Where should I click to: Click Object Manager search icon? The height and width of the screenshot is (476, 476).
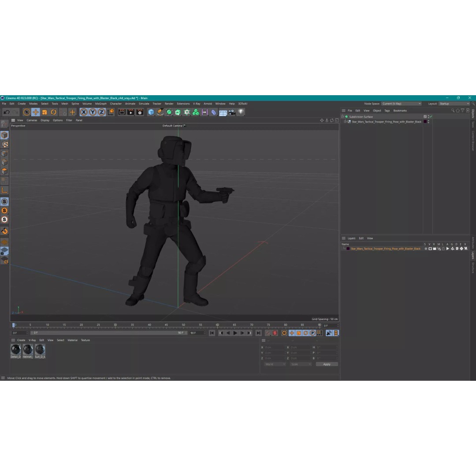pyautogui.click(x=453, y=111)
